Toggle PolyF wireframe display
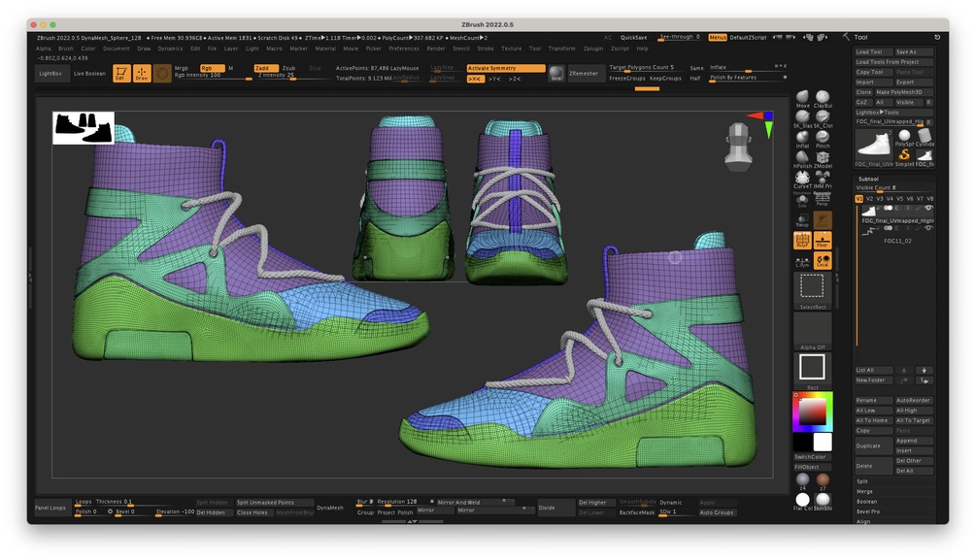The width and height of the screenshot is (976, 560). (x=802, y=240)
